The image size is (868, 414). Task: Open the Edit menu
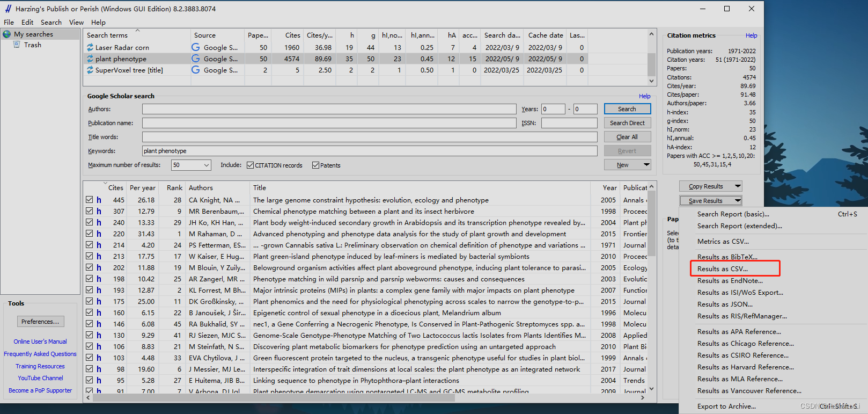(x=27, y=22)
